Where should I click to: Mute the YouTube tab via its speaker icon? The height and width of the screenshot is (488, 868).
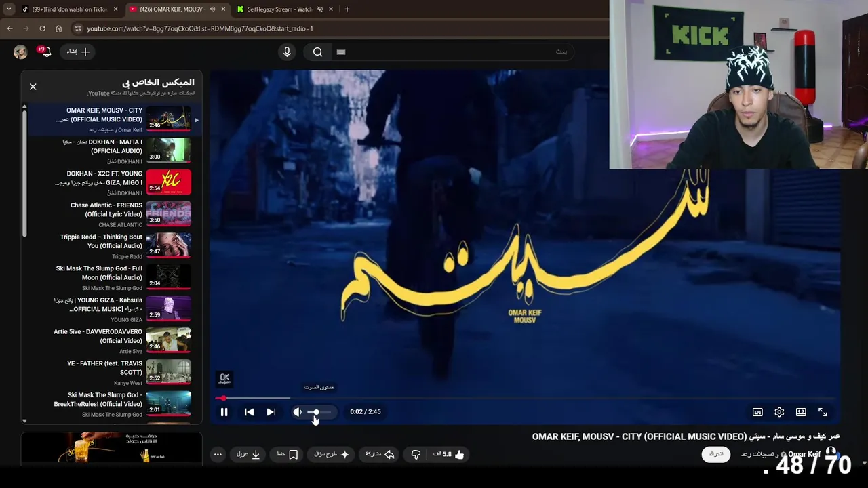(212, 9)
